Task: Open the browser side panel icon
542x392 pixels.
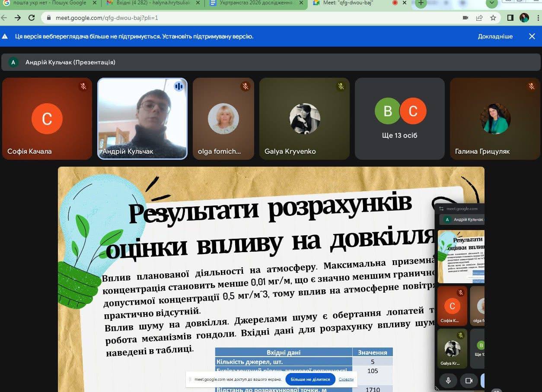Action: point(510,18)
